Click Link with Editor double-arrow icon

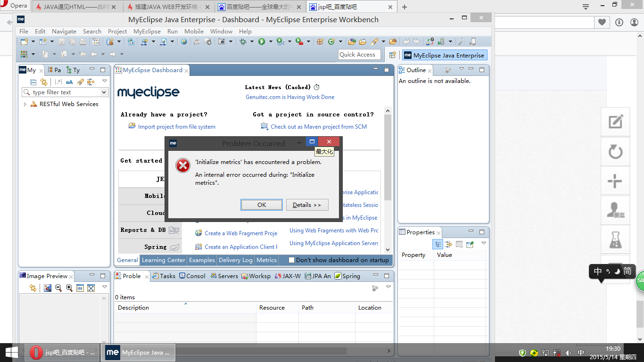point(44,82)
